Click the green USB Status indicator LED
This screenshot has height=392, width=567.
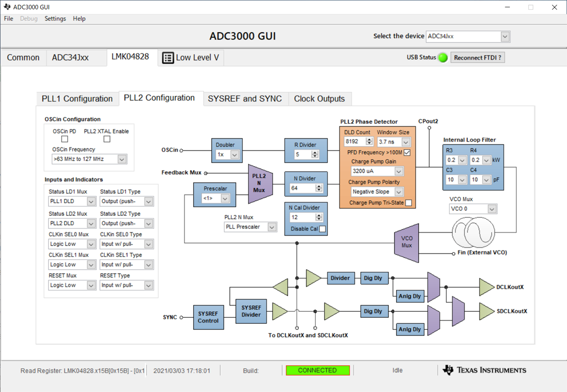[443, 58]
